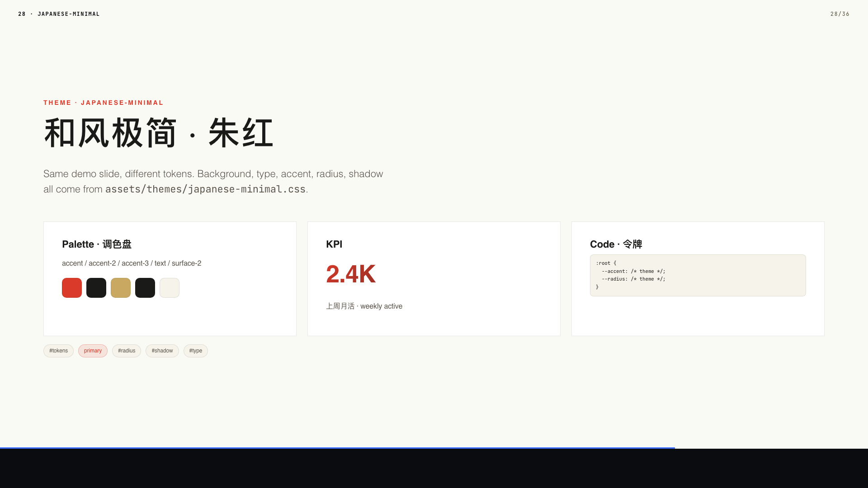Click the #type tag pill
This screenshot has width=868, height=488.
195,351
